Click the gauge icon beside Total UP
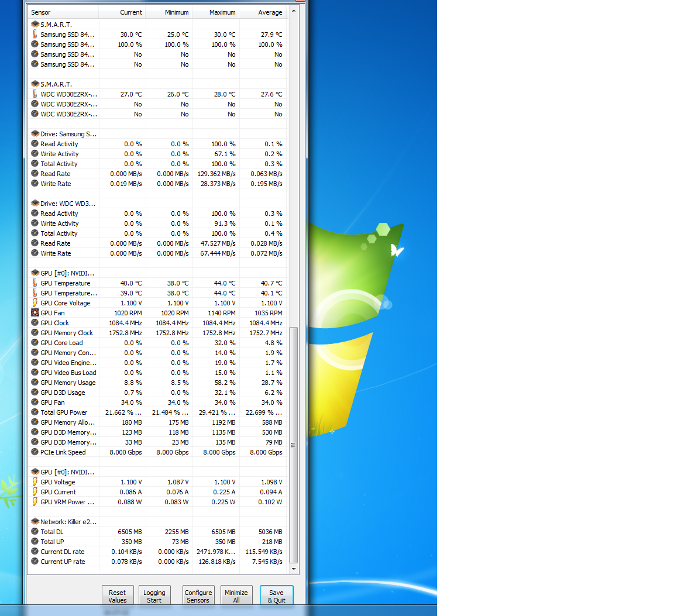Image resolution: width=674 pixels, height=616 pixels. click(35, 541)
